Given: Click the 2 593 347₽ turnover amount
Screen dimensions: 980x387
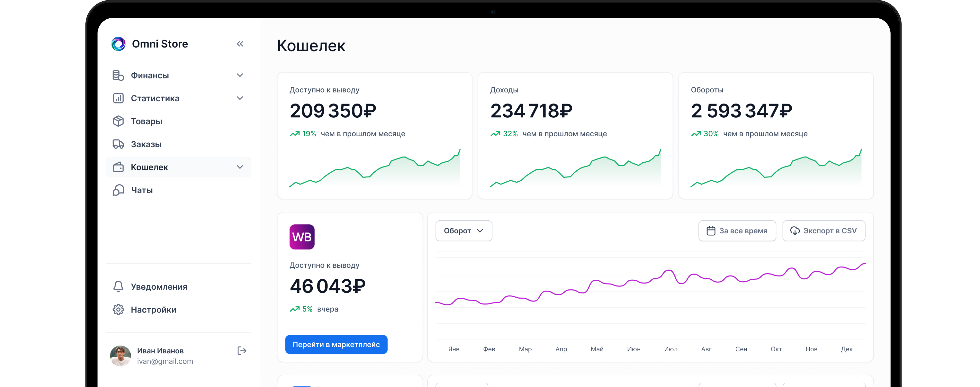Looking at the screenshot, I should click(741, 111).
